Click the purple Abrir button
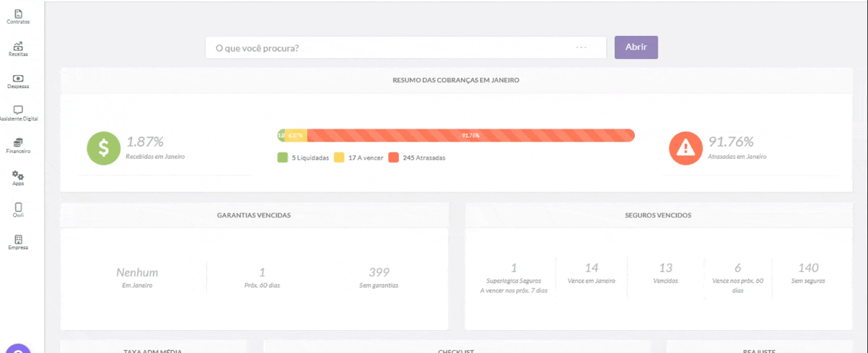 tap(636, 47)
